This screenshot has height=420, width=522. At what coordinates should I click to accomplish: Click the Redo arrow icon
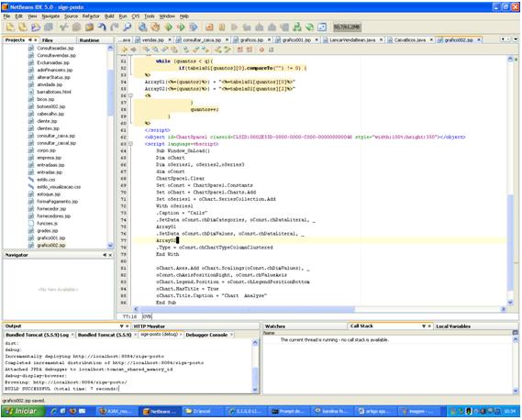pos(115,28)
